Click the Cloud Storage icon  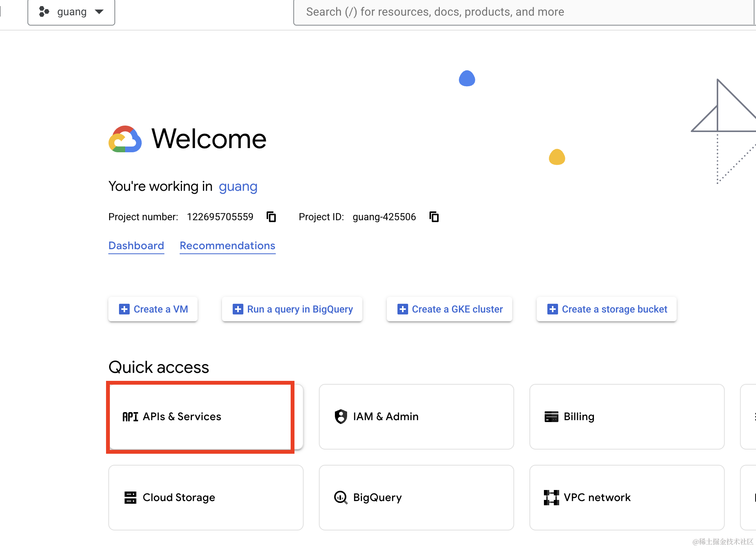pos(130,498)
